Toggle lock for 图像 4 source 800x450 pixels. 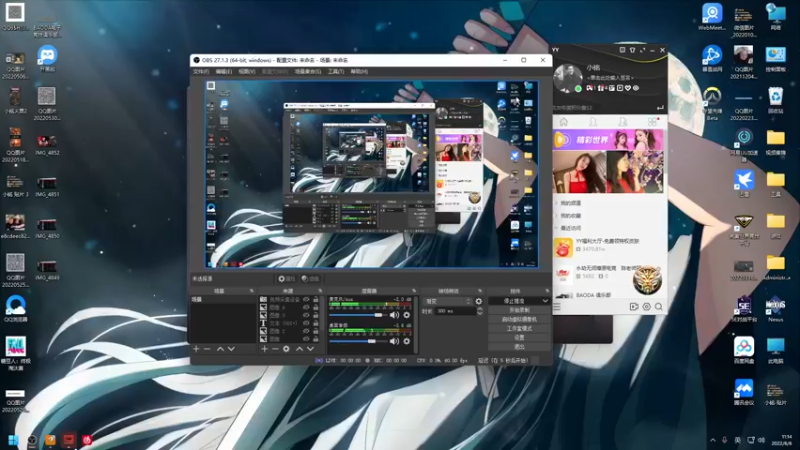click(x=316, y=308)
